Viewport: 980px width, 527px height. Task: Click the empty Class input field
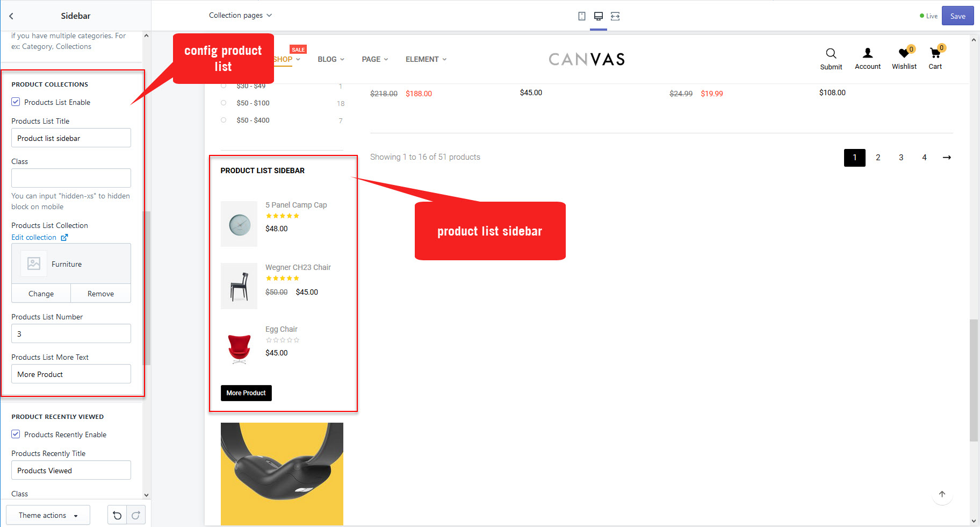point(71,178)
